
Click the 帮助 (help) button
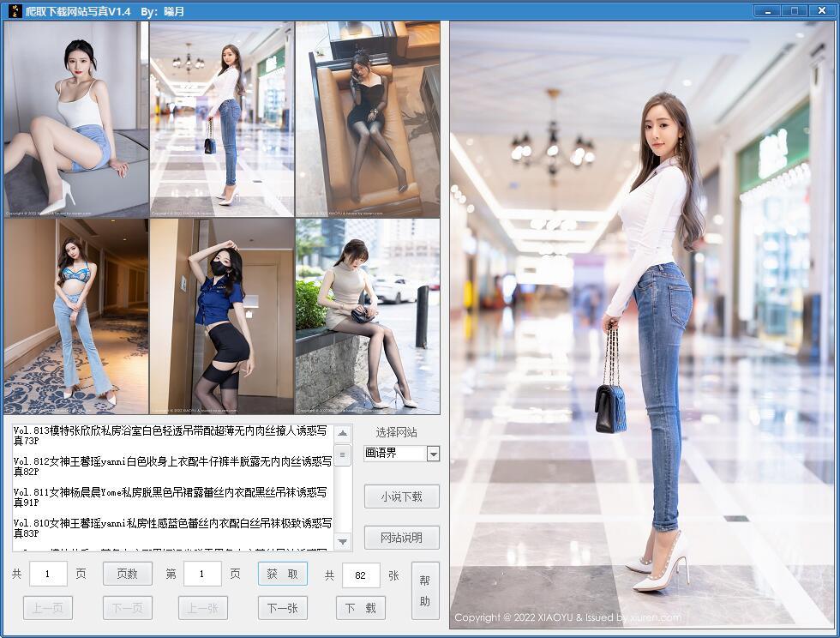point(427,590)
